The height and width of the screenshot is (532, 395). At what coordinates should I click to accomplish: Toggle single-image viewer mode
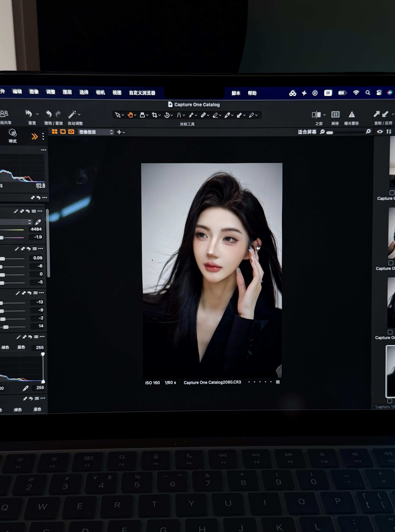click(x=63, y=132)
